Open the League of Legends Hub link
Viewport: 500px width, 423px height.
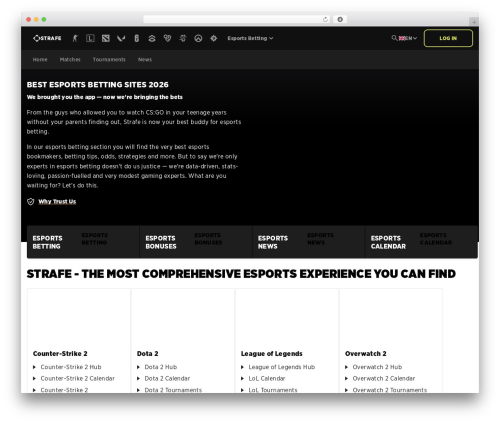click(x=282, y=367)
